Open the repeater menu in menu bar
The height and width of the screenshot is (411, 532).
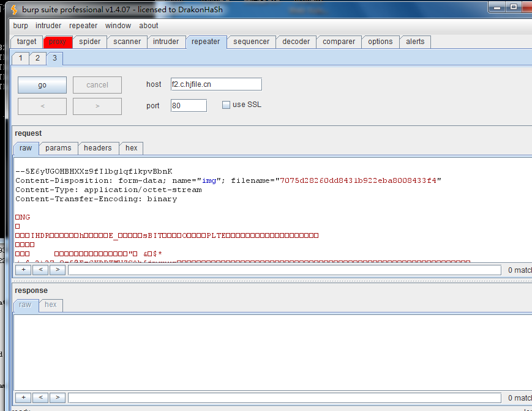(x=83, y=26)
